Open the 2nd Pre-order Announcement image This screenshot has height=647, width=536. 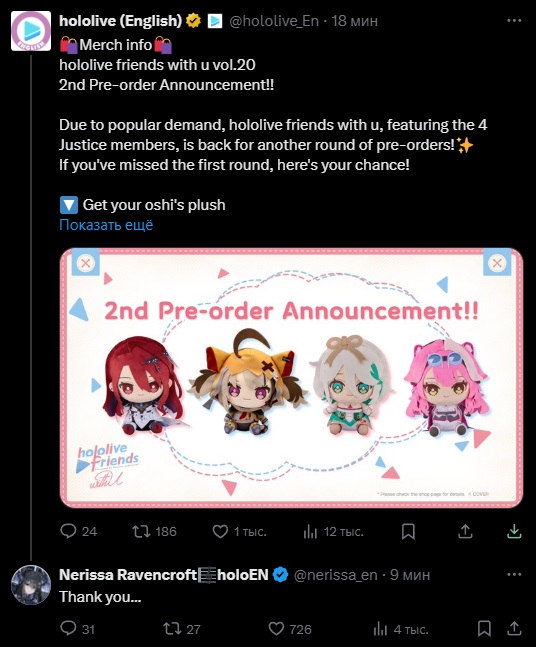tap(291, 378)
